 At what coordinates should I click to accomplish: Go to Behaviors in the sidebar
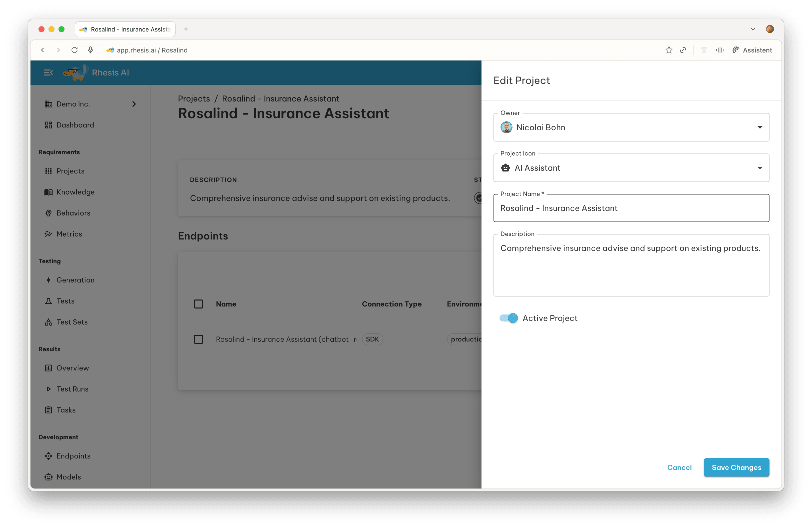(73, 213)
